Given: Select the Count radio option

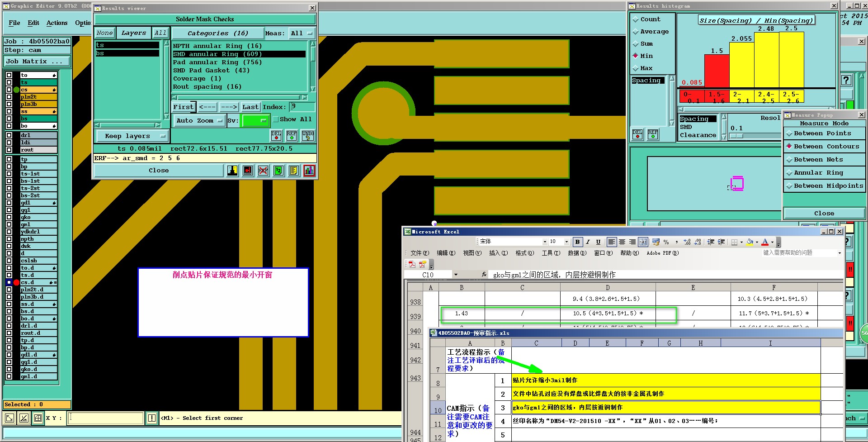Looking at the screenshot, I should [x=636, y=19].
